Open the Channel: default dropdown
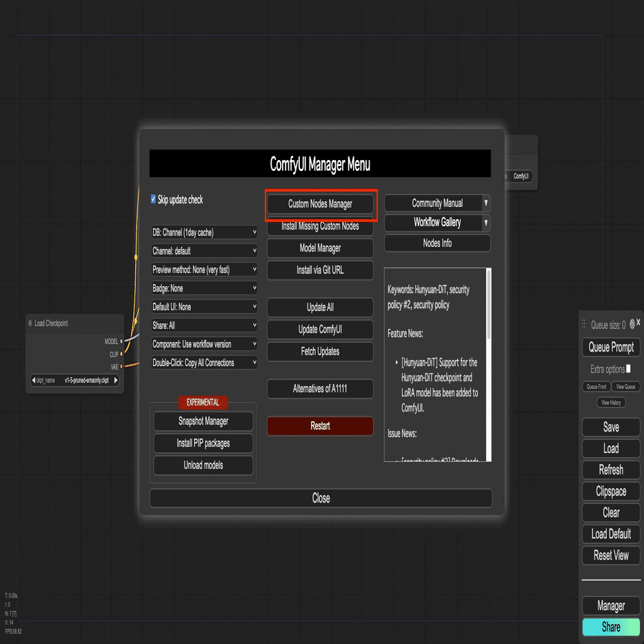Viewport: 644px width, 644px height. point(204,251)
